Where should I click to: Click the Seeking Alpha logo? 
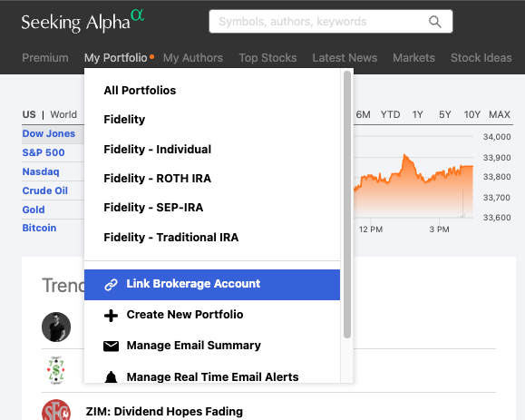(83, 21)
